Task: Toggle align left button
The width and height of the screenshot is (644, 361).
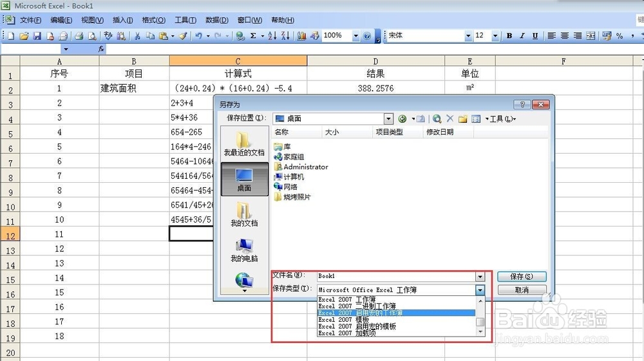Action: 552,36
